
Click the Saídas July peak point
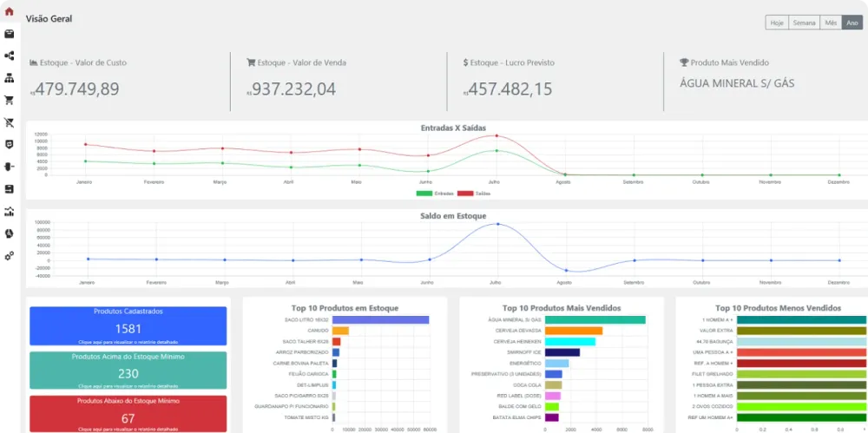click(496, 135)
